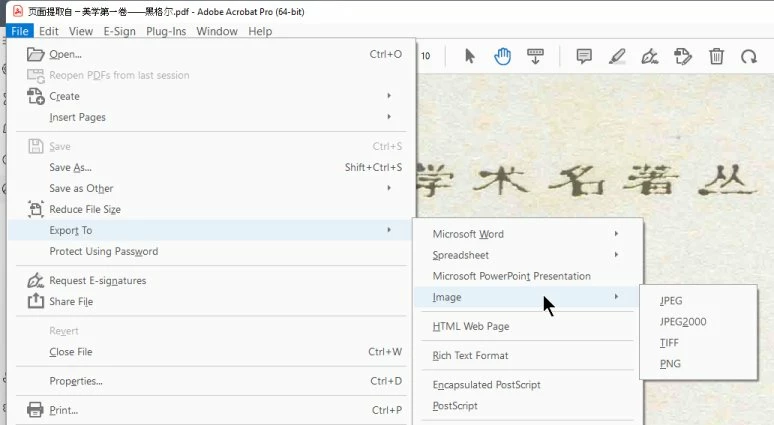Select the arrow Selection tool in toolbar

click(x=470, y=56)
